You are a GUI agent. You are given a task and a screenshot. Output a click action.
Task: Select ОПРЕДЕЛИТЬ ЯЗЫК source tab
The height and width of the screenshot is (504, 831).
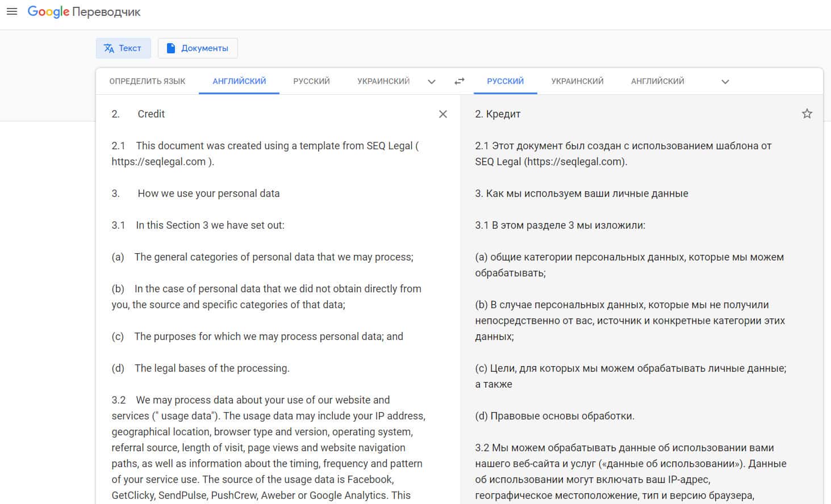pyautogui.click(x=147, y=81)
